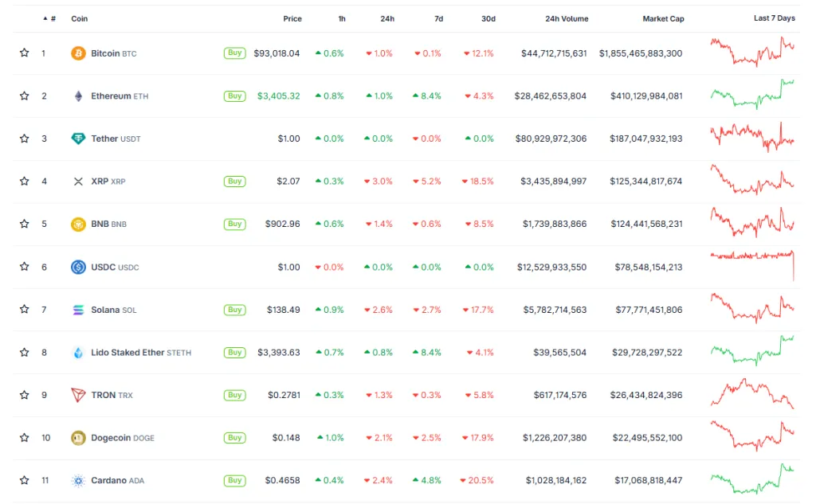The width and height of the screenshot is (816, 504).
Task: Click the Tether coin logo icon
Action: click(x=78, y=139)
